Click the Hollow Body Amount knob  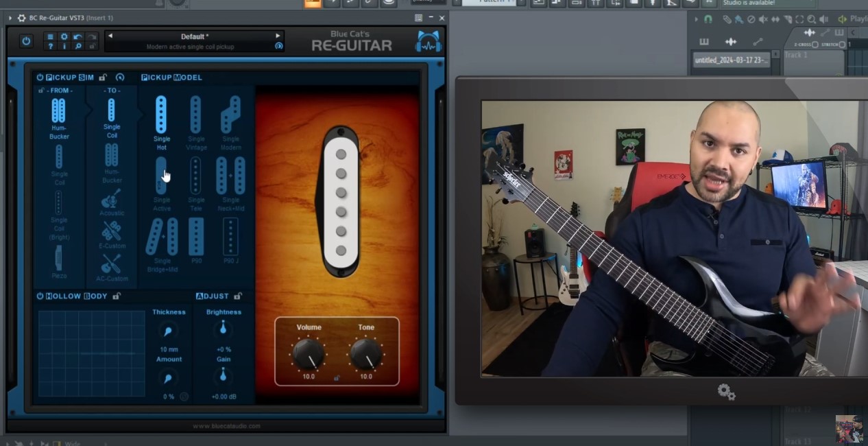pos(168,378)
